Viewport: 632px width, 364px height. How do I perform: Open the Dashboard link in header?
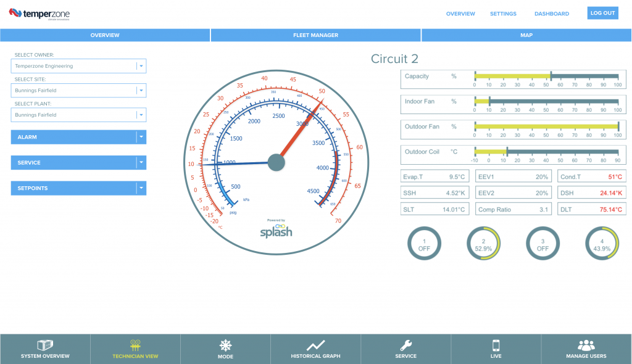point(552,14)
